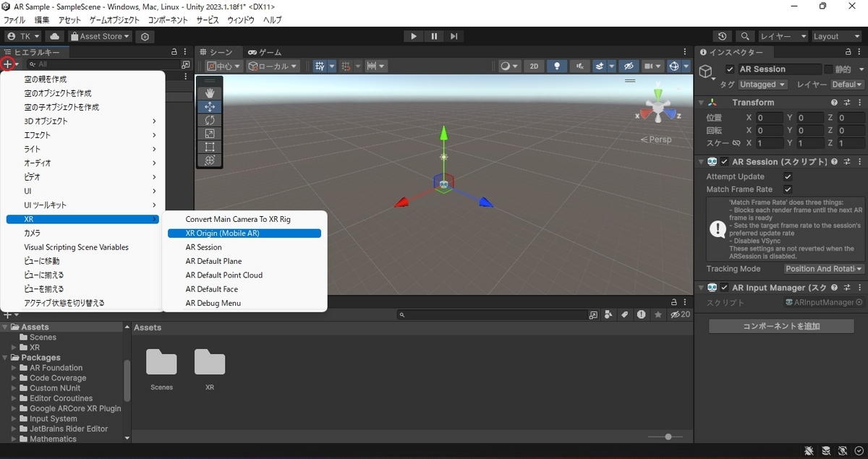The image size is (868, 459).
Task: Select the Scale tool
Action: coord(210,134)
